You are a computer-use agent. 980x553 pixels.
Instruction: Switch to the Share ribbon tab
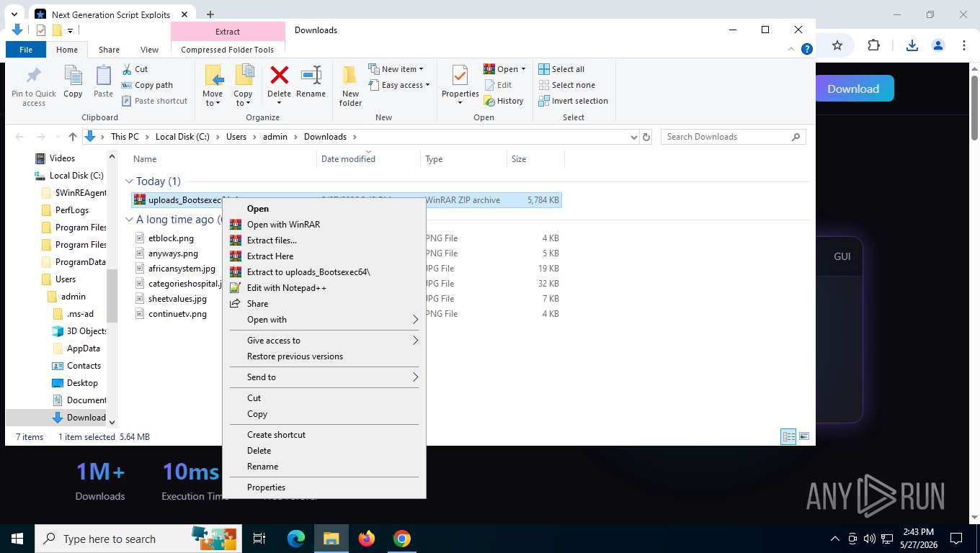(109, 50)
